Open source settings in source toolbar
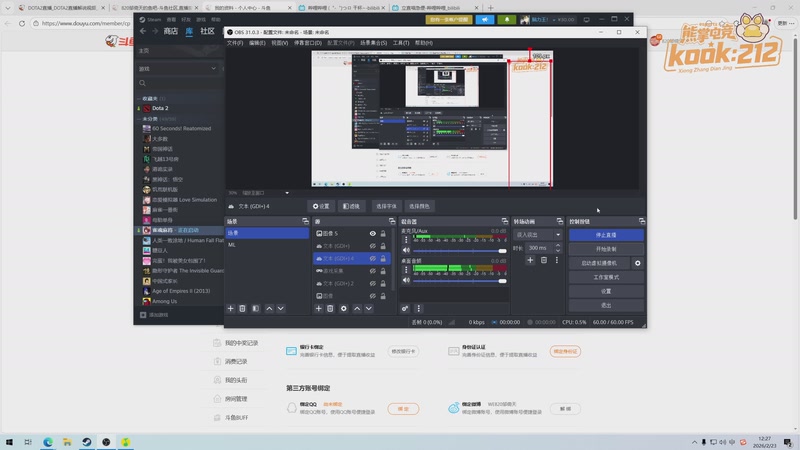 click(x=321, y=206)
